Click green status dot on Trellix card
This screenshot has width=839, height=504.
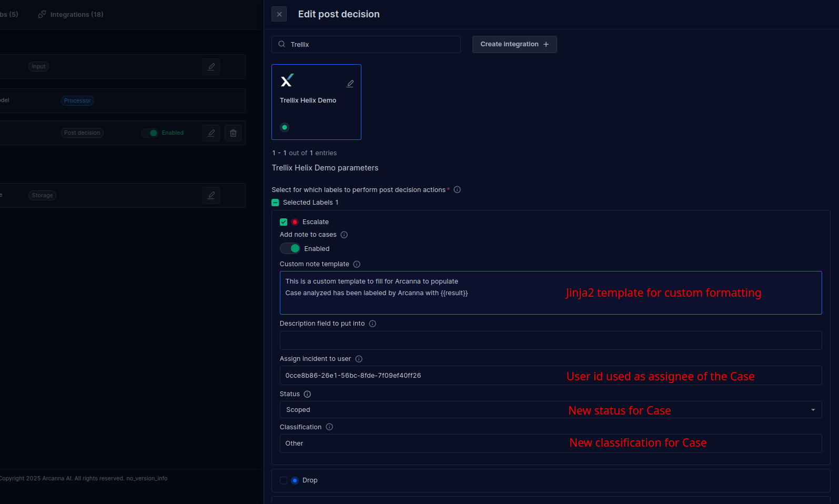[285, 127]
